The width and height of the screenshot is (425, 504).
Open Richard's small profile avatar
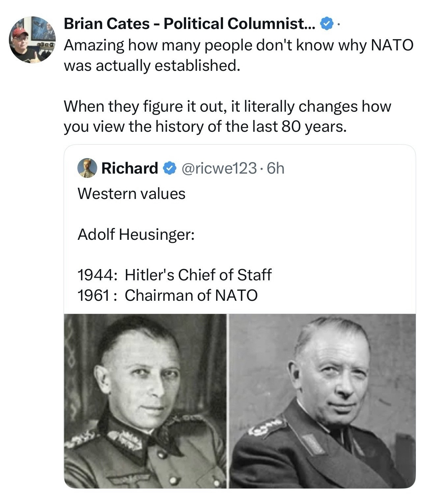coord(87,168)
